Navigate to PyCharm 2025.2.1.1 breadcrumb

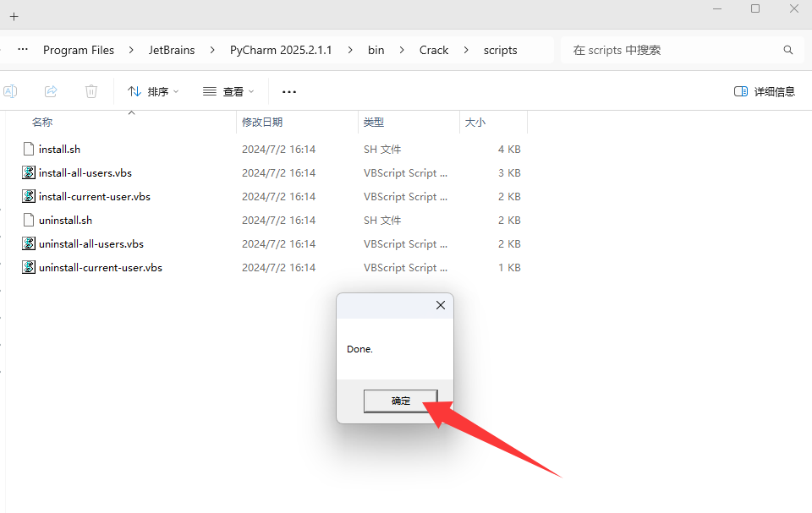pos(281,50)
